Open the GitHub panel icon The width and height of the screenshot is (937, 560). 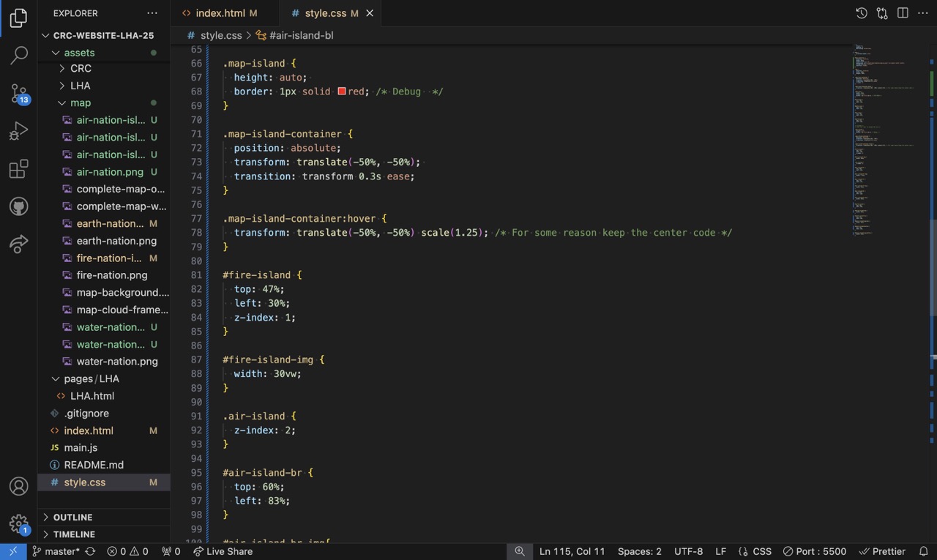tap(19, 206)
